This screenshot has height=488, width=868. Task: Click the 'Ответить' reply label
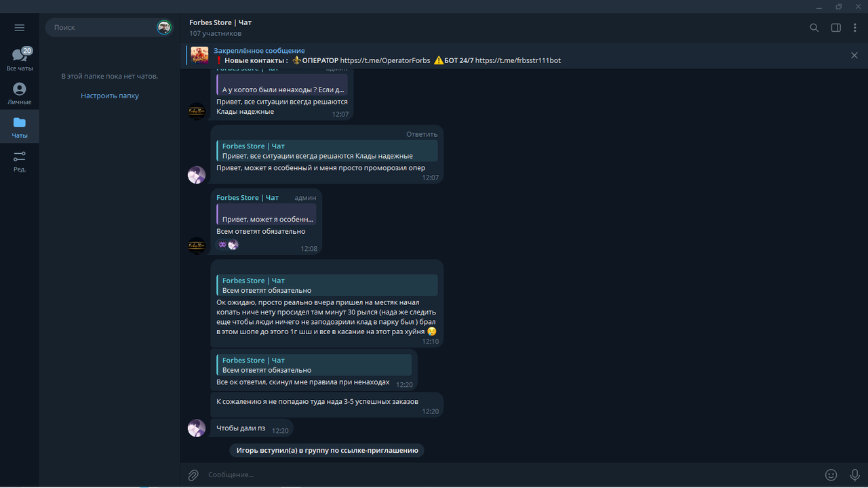(x=422, y=134)
